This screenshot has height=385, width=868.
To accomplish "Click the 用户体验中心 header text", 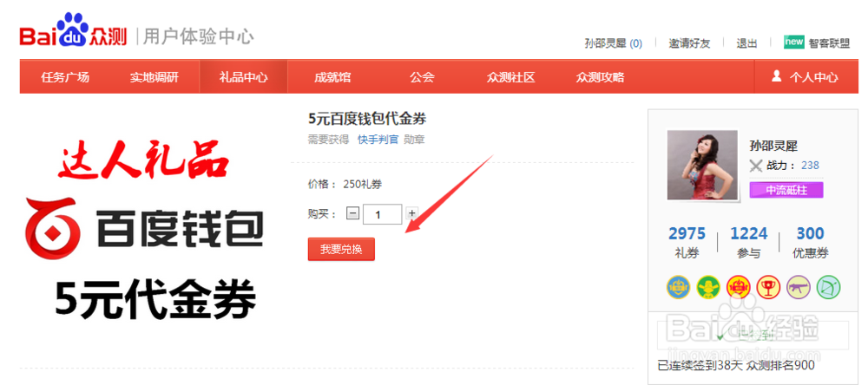I will [x=198, y=37].
